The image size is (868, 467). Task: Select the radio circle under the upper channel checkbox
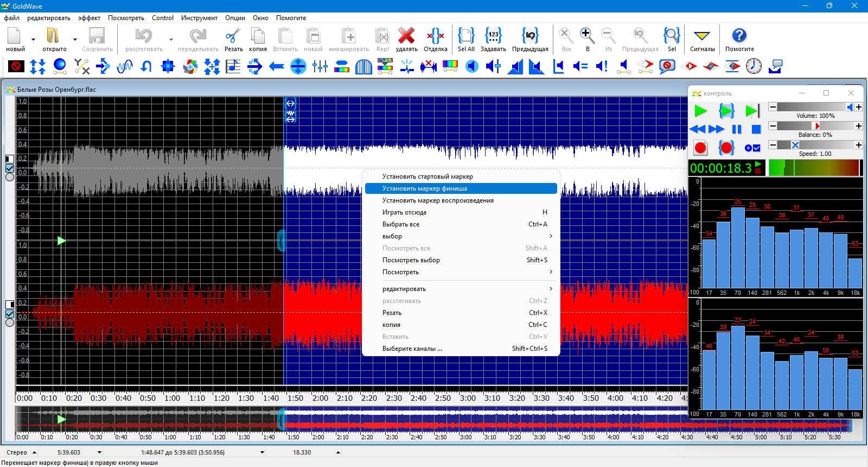10,177
